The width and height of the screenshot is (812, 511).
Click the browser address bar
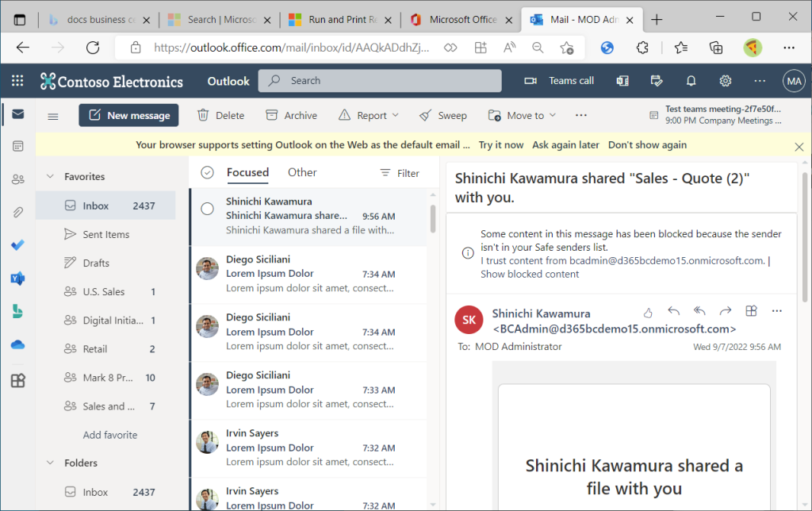pos(292,48)
